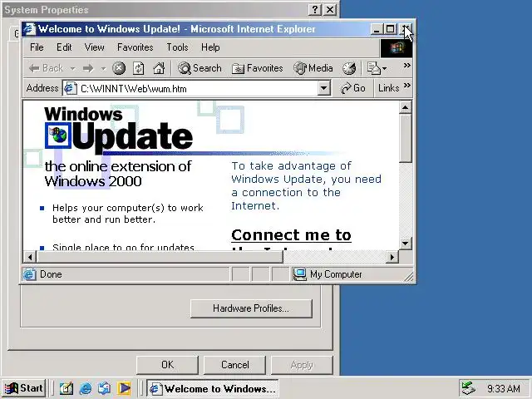This screenshot has width=532, height=399.
Task: Click the IE icon in title bar
Action: click(30, 29)
